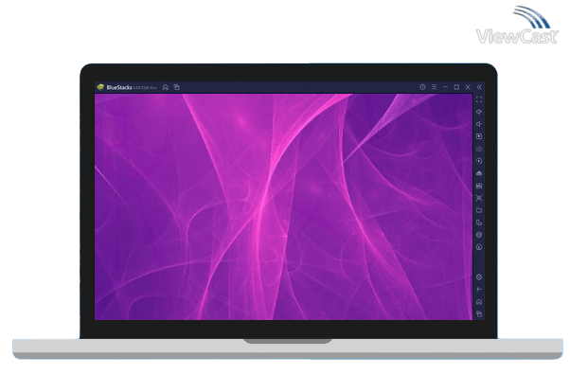
Task: Lower volume with the sidebar volume down icon
Action: (479, 124)
